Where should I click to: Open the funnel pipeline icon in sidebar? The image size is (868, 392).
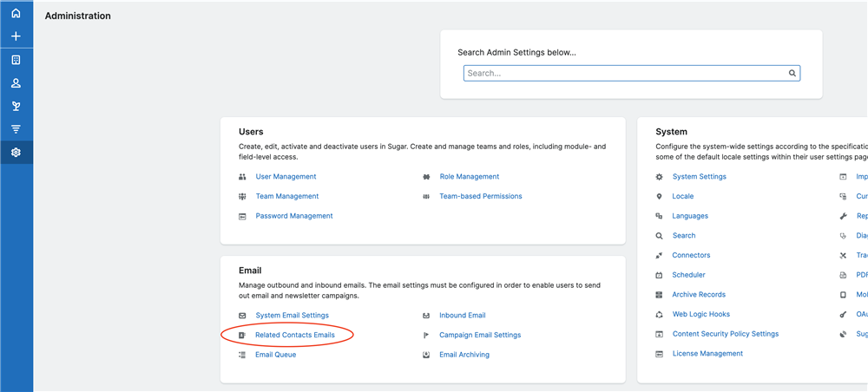click(x=16, y=129)
